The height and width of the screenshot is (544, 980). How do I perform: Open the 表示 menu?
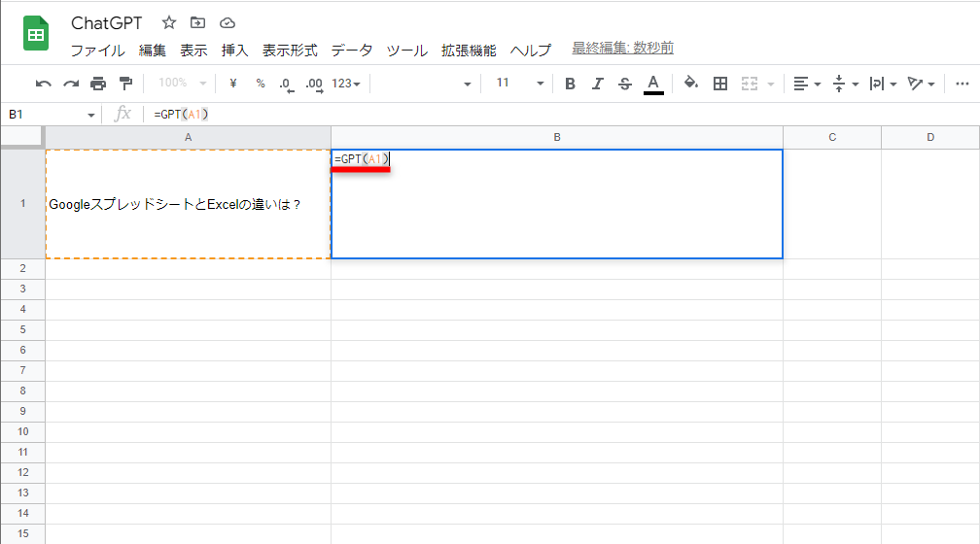pyautogui.click(x=193, y=50)
